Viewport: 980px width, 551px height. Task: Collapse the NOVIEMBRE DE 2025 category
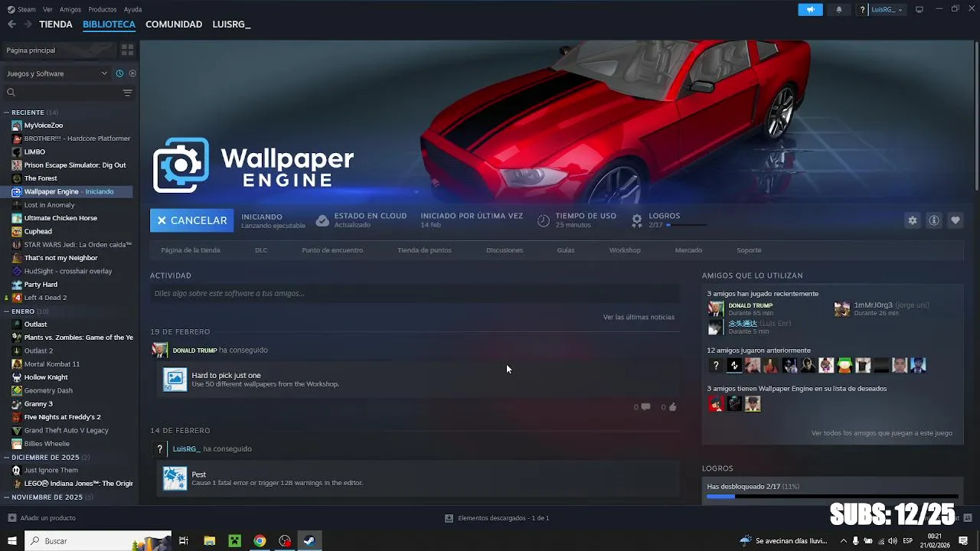coord(6,497)
